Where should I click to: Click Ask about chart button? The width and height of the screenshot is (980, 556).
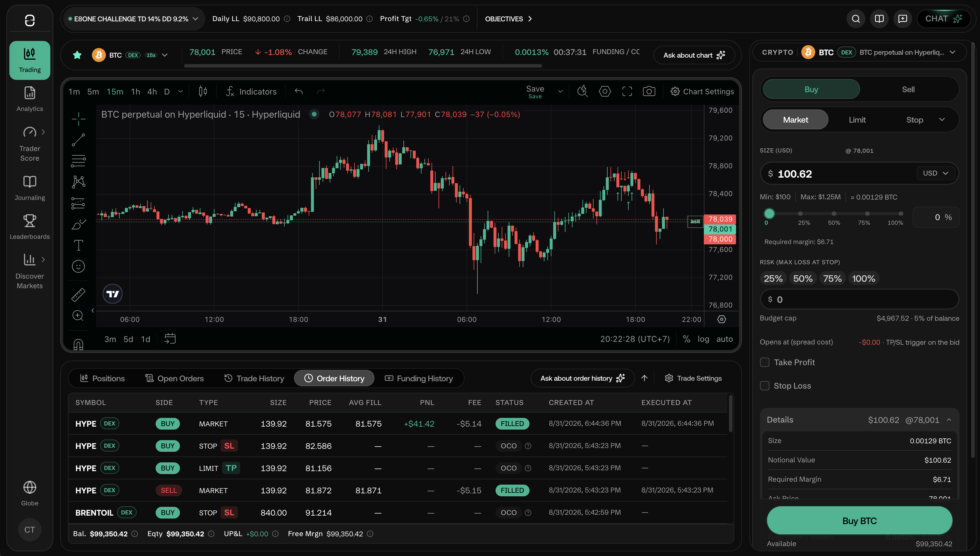(694, 55)
